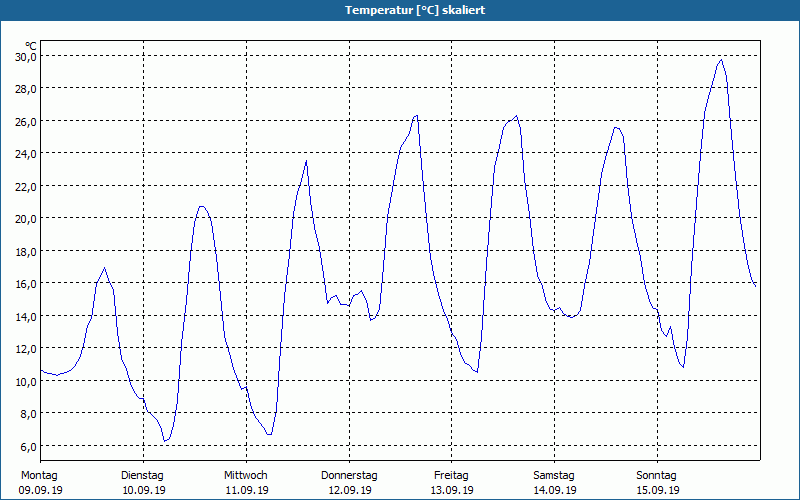Select the 8,0 axis value
This screenshot has height=500, width=800.
[29, 414]
